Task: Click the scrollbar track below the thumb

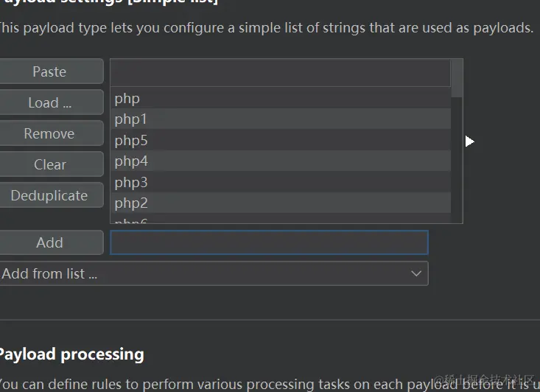Action: (457, 160)
